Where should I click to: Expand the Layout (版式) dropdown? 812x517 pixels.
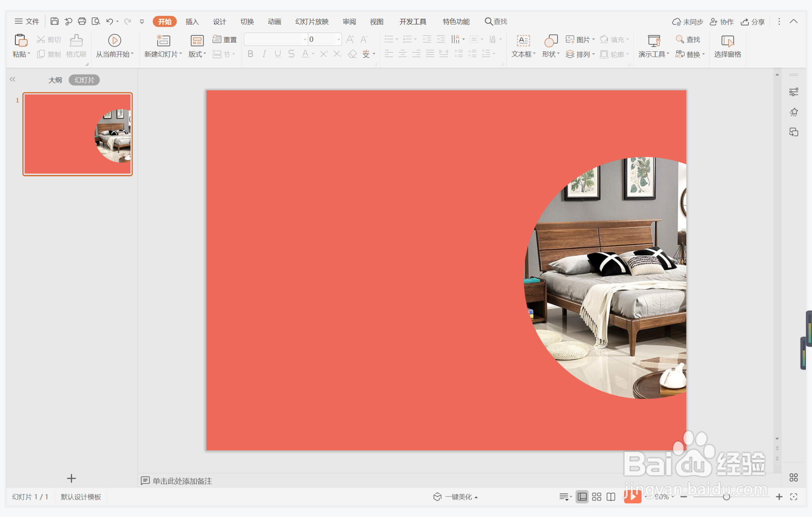point(197,54)
